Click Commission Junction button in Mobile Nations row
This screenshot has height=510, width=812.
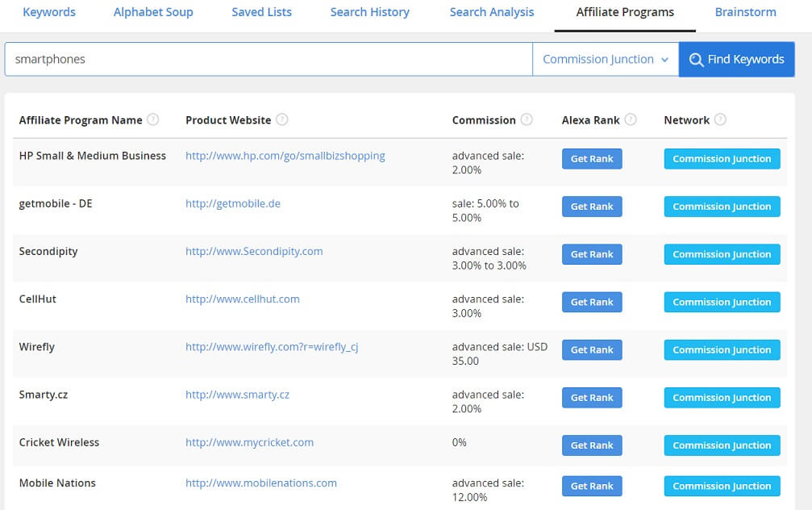pos(722,486)
